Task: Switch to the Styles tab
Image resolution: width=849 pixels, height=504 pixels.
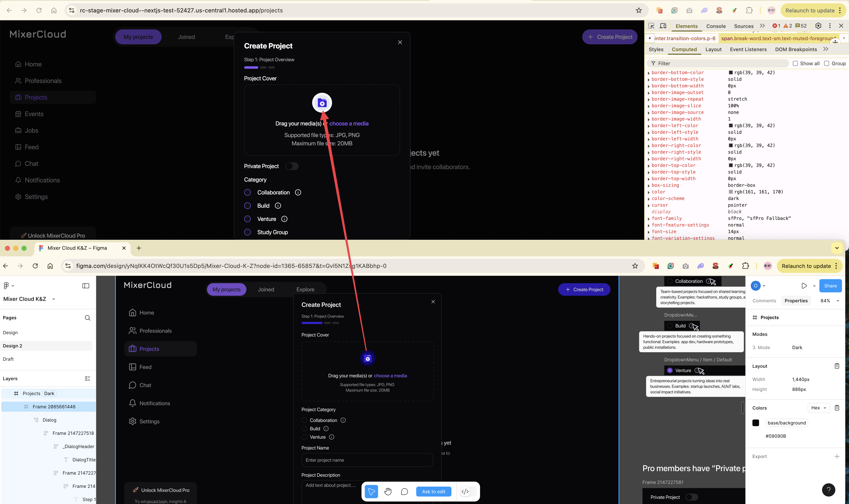Action: [x=656, y=49]
